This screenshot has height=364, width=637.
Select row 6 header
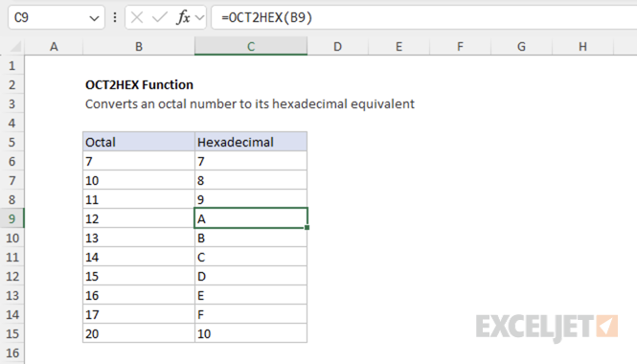click(x=12, y=161)
